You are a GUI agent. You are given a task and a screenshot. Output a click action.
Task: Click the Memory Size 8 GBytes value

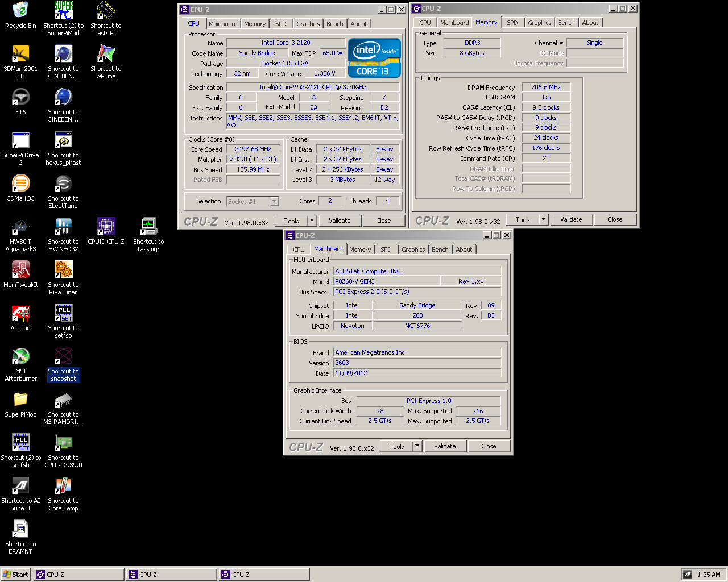tap(472, 53)
